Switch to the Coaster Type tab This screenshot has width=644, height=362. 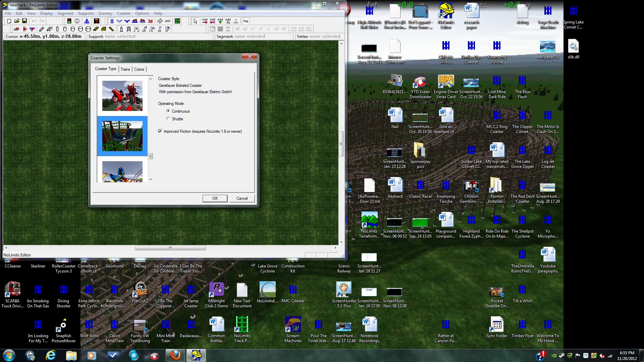[106, 69]
